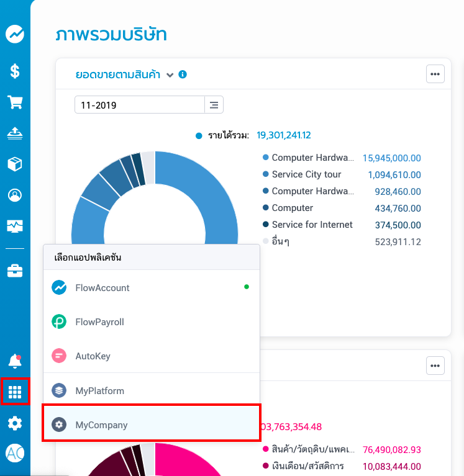Click the briefcase icon in the sidebar
The width and height of the screenshot is (464, 476).
(15, 271)
